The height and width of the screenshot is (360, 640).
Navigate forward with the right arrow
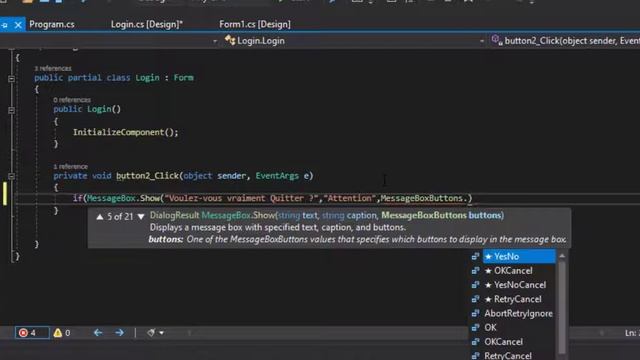119,333
